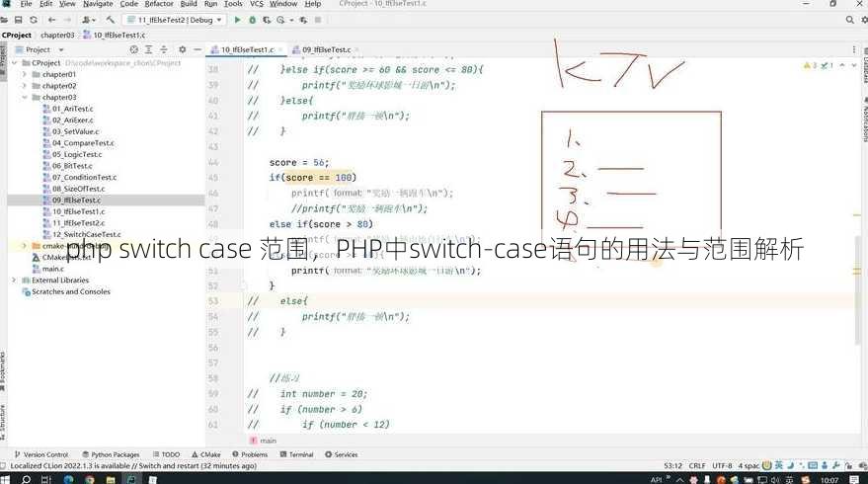Viewport: 868px width, 484px height.
Task: Hide the Project panel with minus icon
Action: click(x=197, y=49)
